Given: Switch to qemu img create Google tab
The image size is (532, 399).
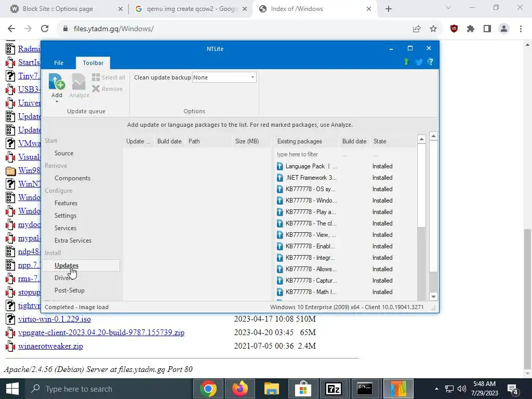Looking at the screenshot, I should [191, 9].
